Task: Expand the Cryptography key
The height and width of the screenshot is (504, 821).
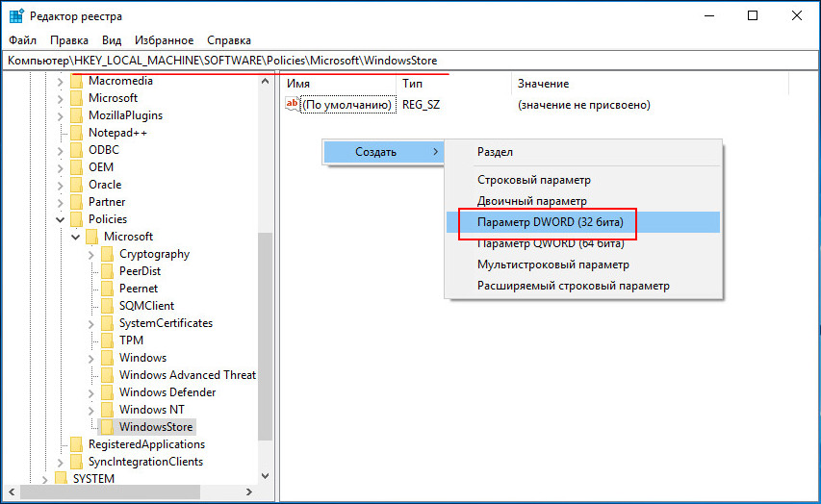Action: [91, 254]
